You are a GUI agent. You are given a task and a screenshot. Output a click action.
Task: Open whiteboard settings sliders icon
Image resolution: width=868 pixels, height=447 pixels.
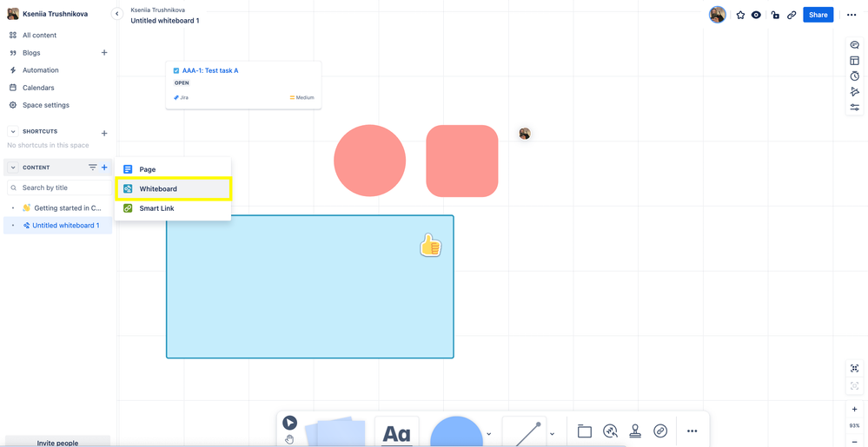(x=855, y=108)
